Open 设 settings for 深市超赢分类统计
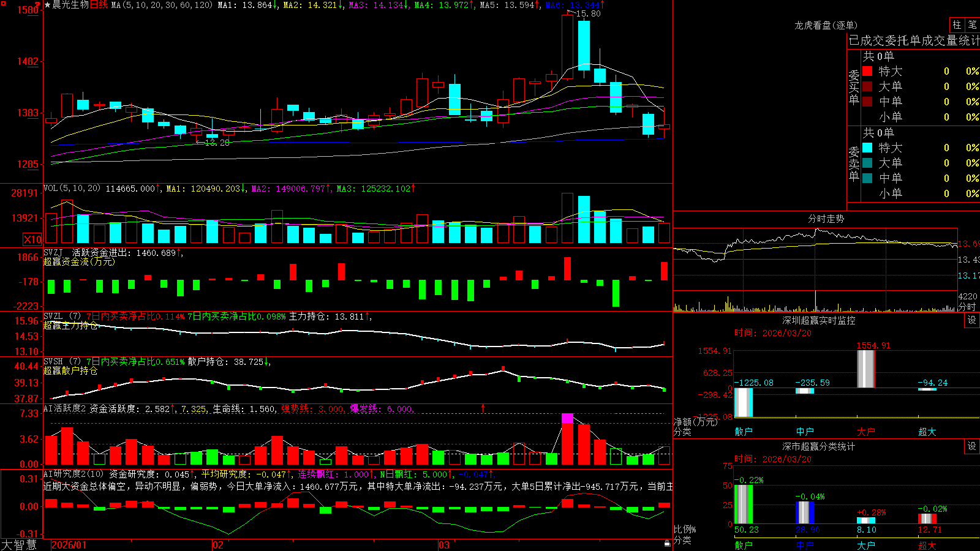The height and width of the screenshot is (551, 980). point(972,446)
